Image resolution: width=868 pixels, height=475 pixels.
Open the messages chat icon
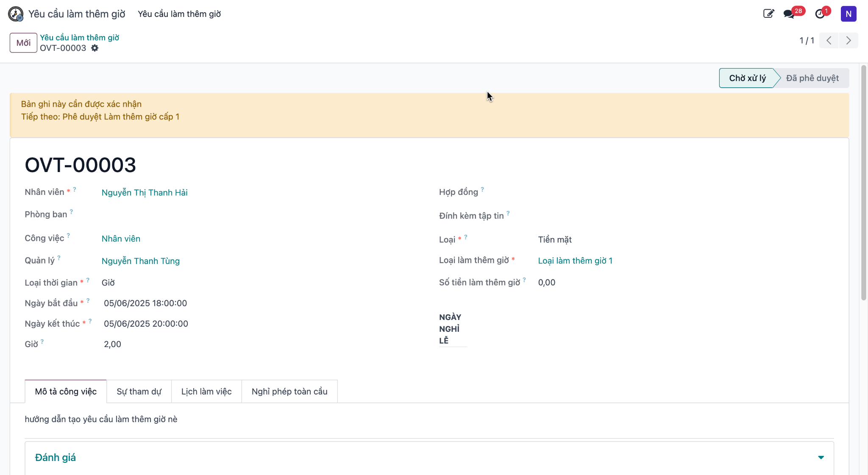(x=789, y=14)
